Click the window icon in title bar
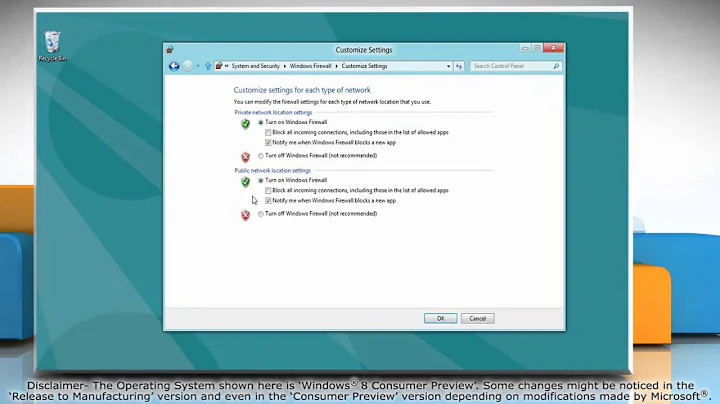The image size is (720, 404). tap(170, 50)
